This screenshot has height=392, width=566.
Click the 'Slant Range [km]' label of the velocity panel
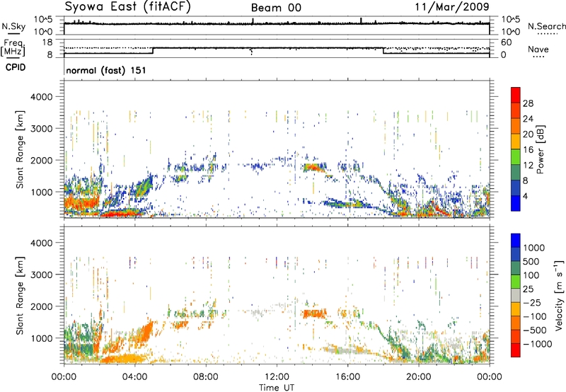tap(20, 296)
